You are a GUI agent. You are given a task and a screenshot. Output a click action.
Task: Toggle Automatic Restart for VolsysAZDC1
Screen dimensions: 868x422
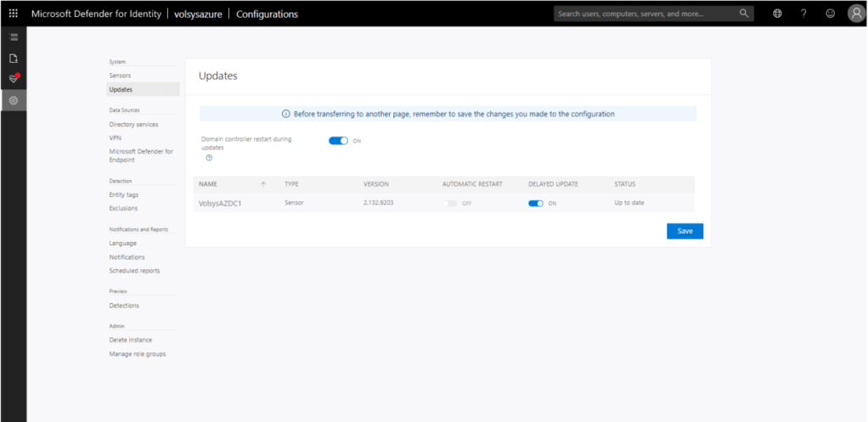[x=450, y=203]
